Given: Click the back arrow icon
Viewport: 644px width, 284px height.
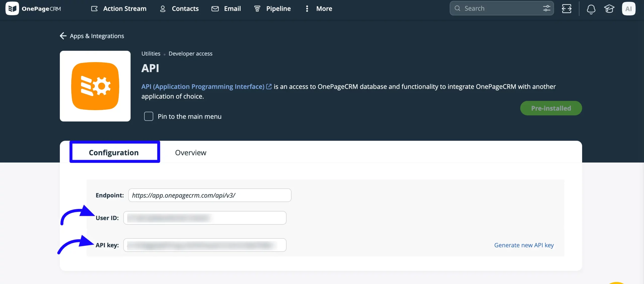Looking at the screenshot, I should 63,36.
